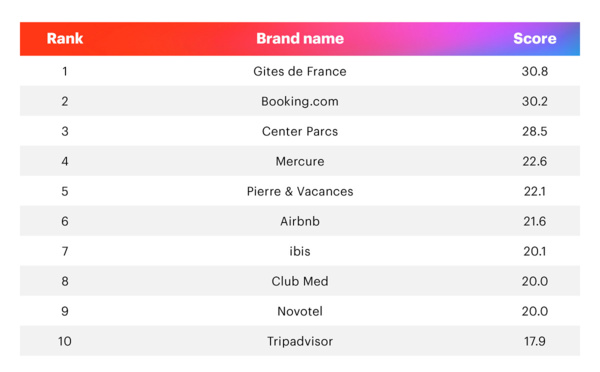The width and height of the screenshot is (600, 372).
Task: Select the 22.6 score for Mercure
Action: pyautogui.click(x=535, y=161)
